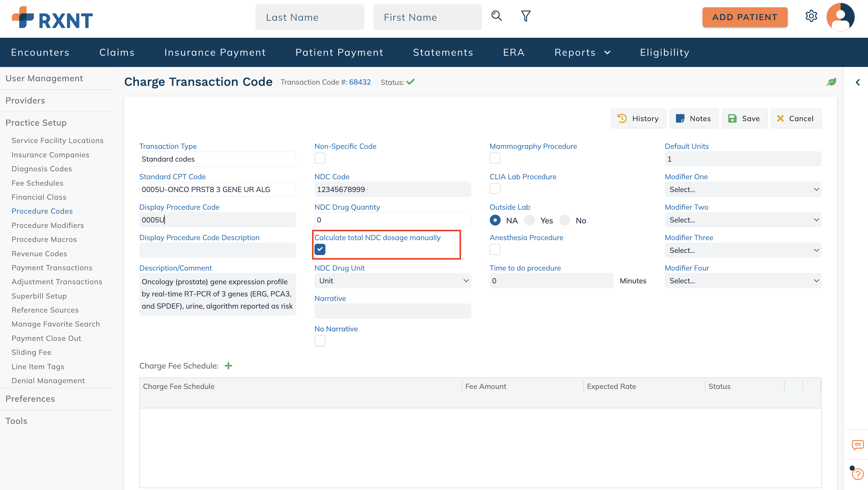Click the patient search magnifier icon

pos(496,16)
